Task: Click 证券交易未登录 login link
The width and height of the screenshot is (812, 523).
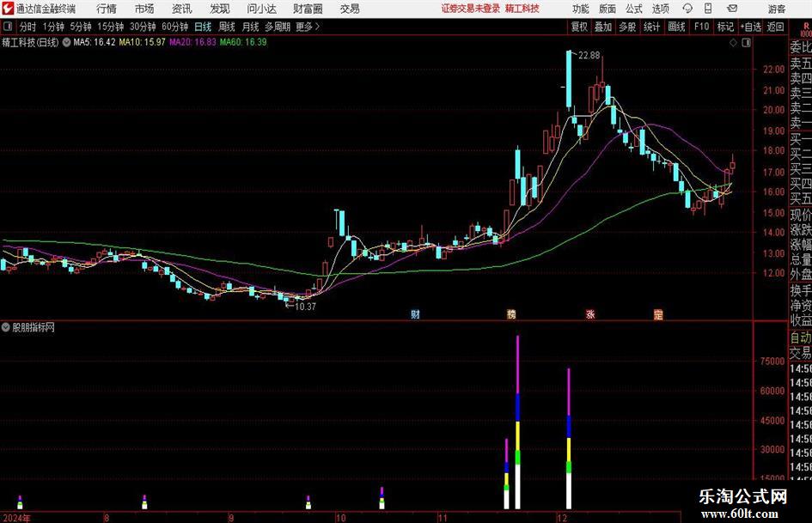Action: pos(471,9)
